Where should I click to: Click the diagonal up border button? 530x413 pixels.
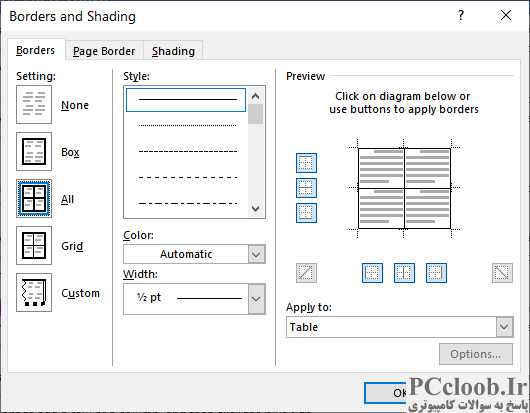tap(306, 273)
